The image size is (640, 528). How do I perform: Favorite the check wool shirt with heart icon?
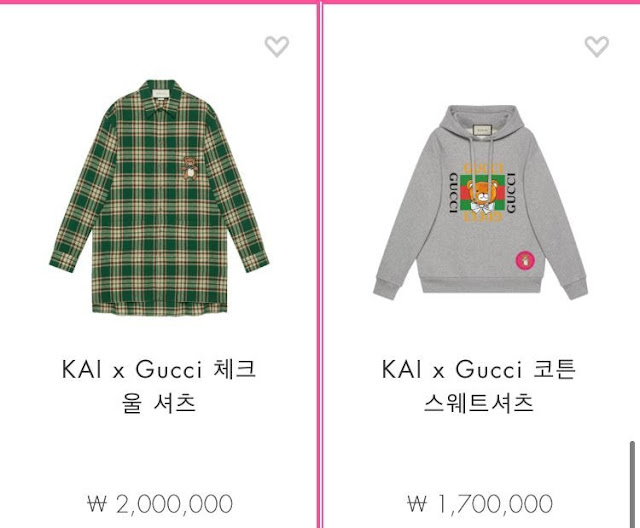[x=277, y=47]
